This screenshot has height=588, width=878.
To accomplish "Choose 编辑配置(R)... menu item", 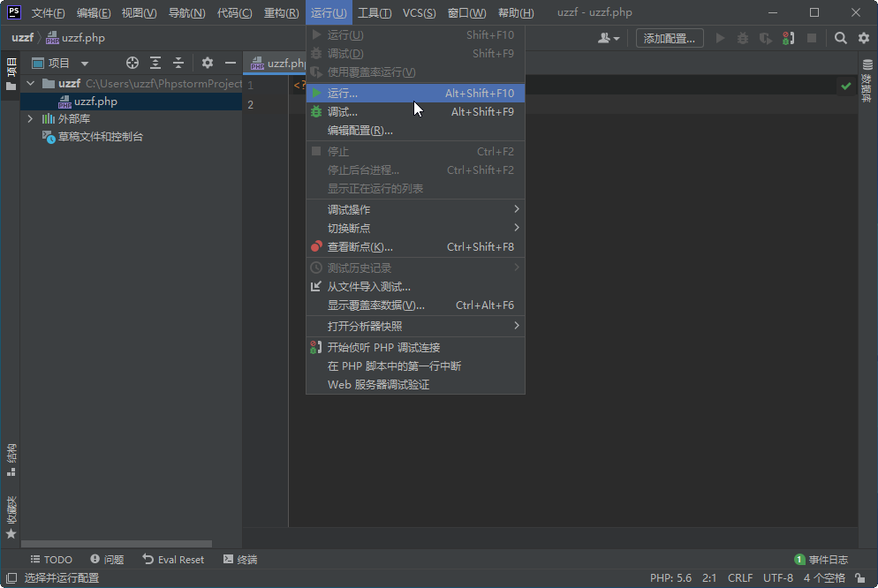I will 415,131.
